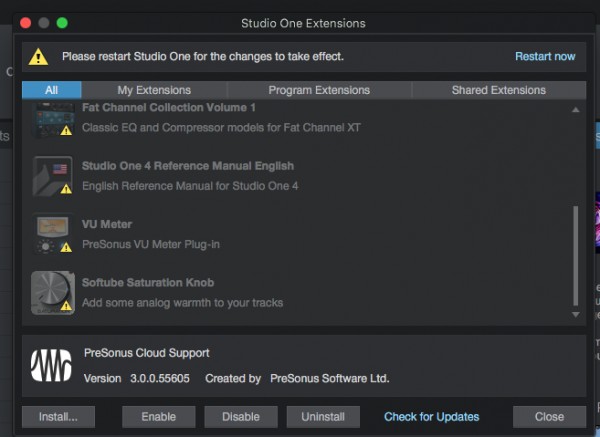This screenshot has height=437, width=600.
Task: Click the Install... button
Action: pos(58,417)
